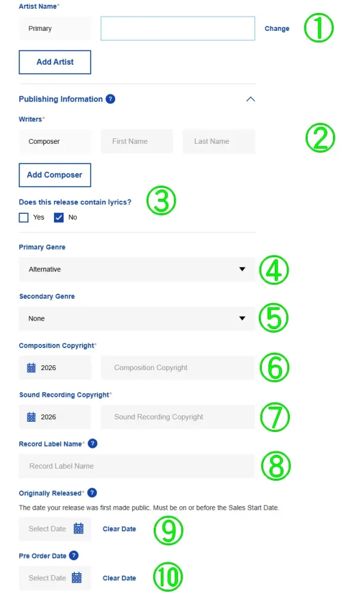Open the Pre Order Date calendar icon

click(x=77, y=578)
